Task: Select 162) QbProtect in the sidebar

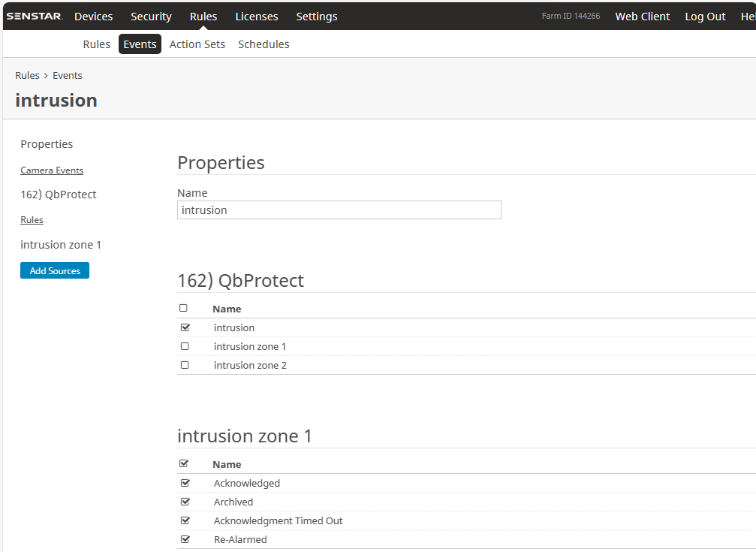Action: [x=59, y=195]
